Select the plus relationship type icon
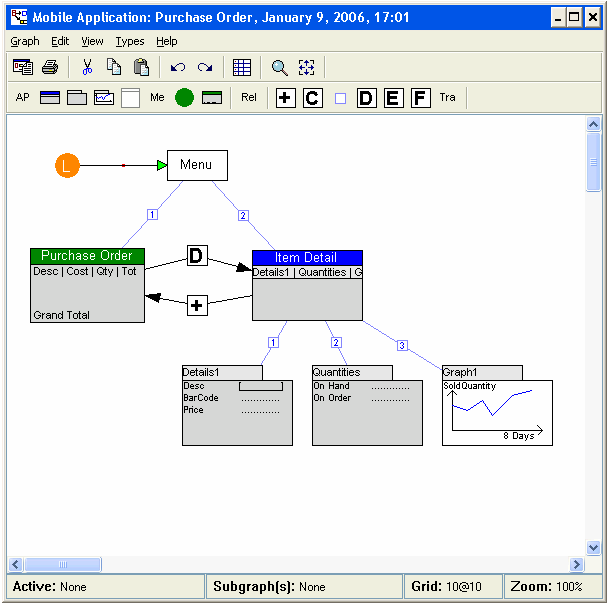607x603 pixels. pos(286,97)
